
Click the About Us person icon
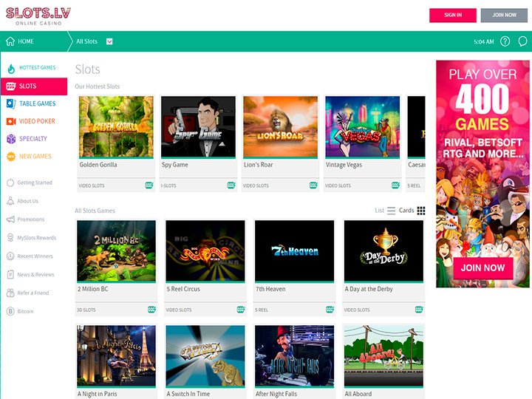coord(10,201)
